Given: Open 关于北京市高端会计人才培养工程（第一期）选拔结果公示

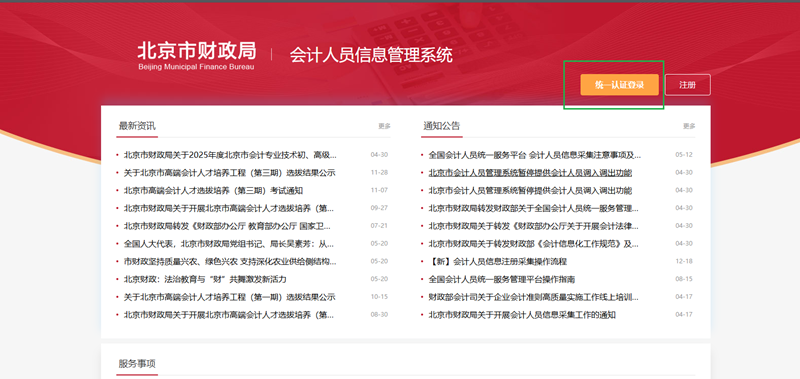Looking at the screenshot, I should 230,297.
